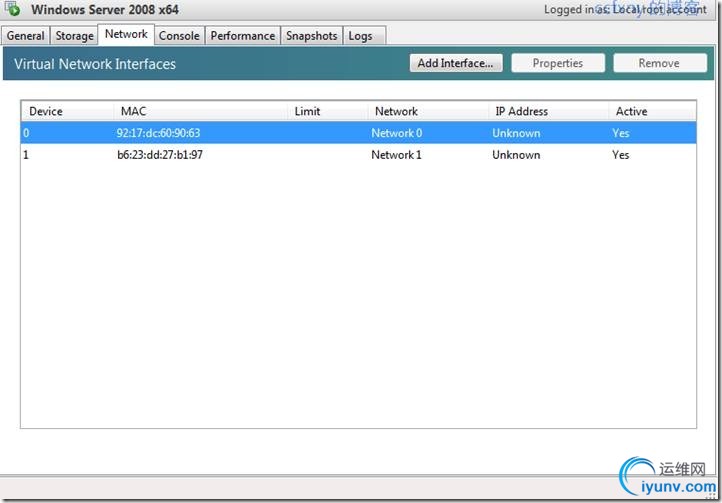
Task: Switch to the Storage tab
Action: (74, 35)
